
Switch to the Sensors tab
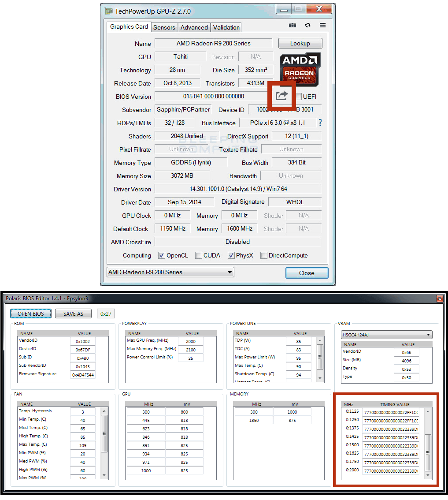pyautogui.click(x=164, y=27)
